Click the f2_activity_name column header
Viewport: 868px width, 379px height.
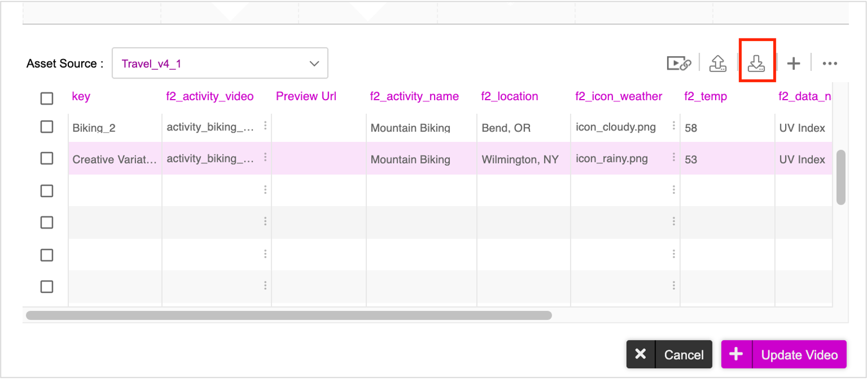pyautogui.click(x=414, y=96)
